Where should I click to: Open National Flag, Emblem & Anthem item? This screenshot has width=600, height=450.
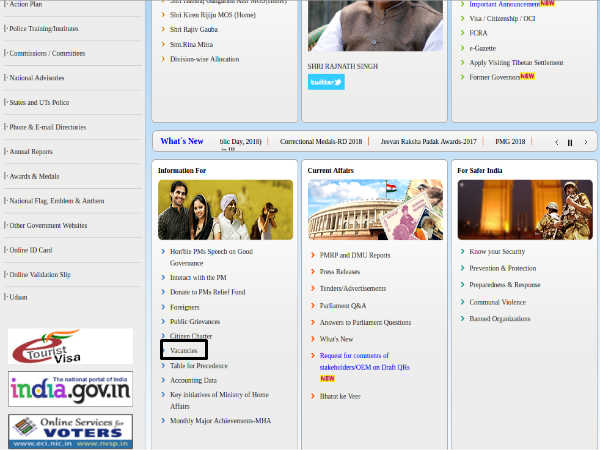(x=57, y=201)
